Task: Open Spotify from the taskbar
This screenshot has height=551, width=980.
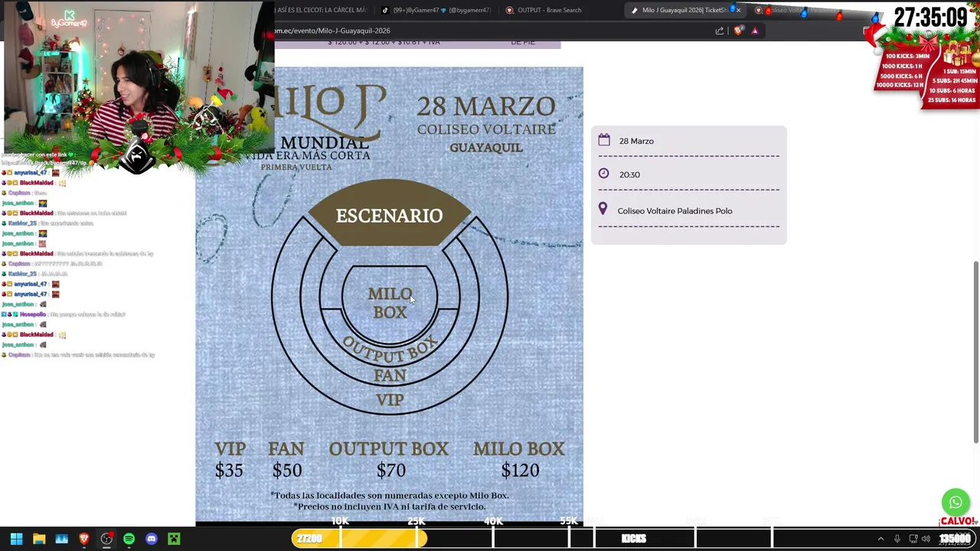Action: [x=129, y=539]
